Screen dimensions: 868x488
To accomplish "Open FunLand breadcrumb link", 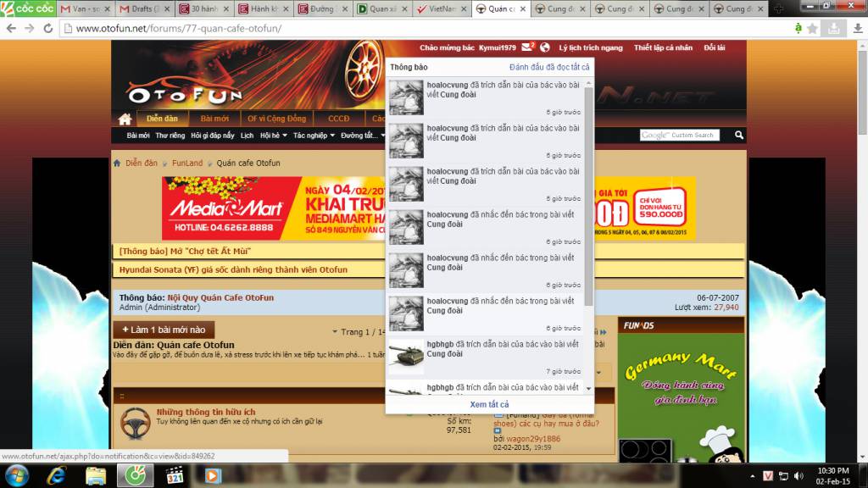I will [187, 164].
